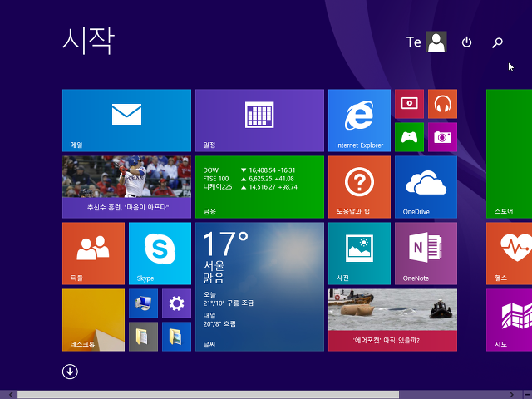Open the This PC computer tile
This screenshot has height=399, width=532.
(143, 303)
